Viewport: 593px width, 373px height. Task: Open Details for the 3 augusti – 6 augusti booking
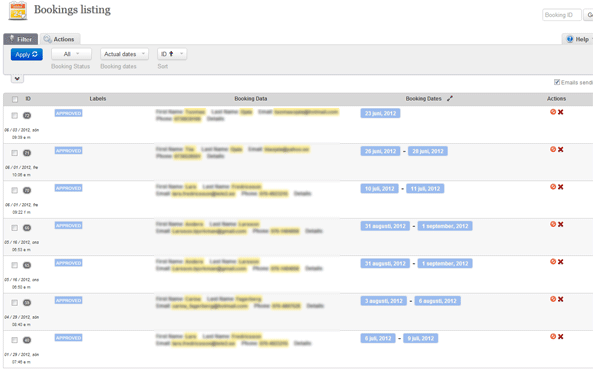pyautogui.click(x=315, y=306)
